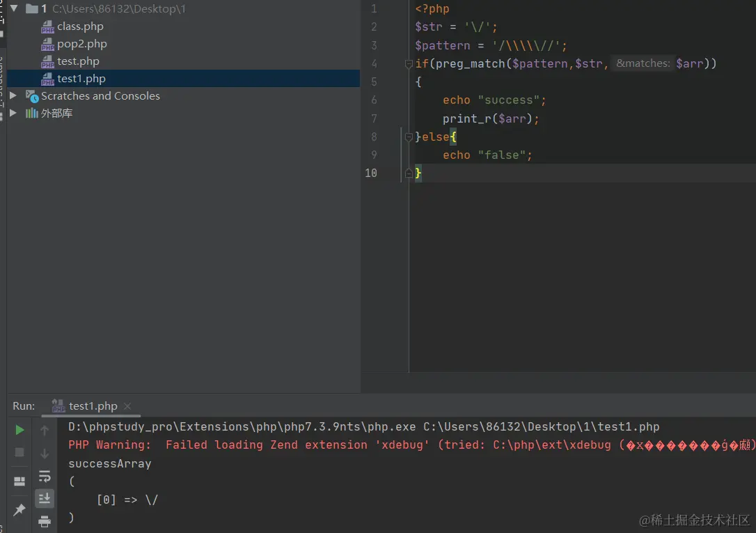Click the PHP file icon of class.php
Screen dimensions: 756x533
point(47,26)
